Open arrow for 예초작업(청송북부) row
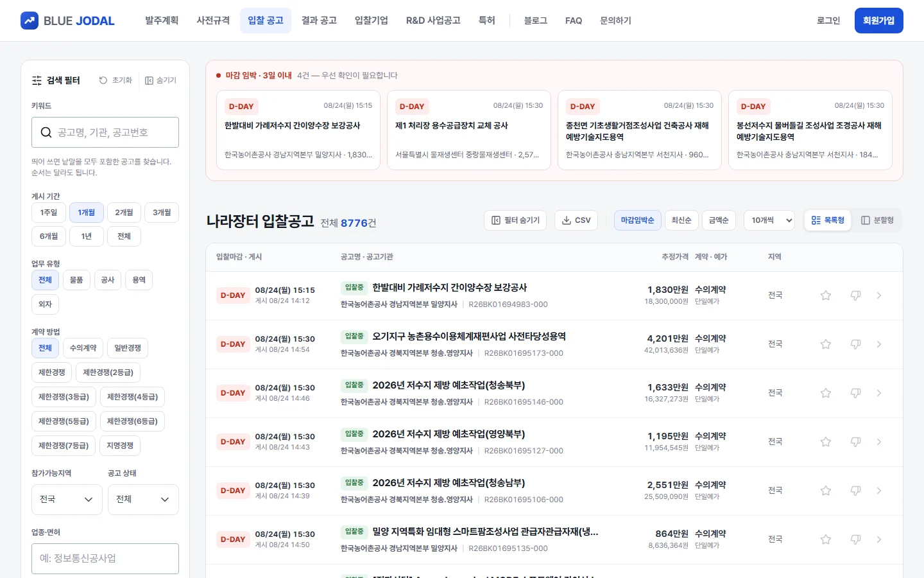Viewport: 924px width, 578px height. (879, 393)
